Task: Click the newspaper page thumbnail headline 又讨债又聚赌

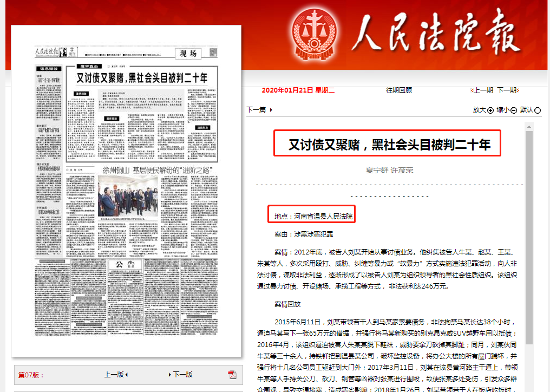Action: coord(142,78)
